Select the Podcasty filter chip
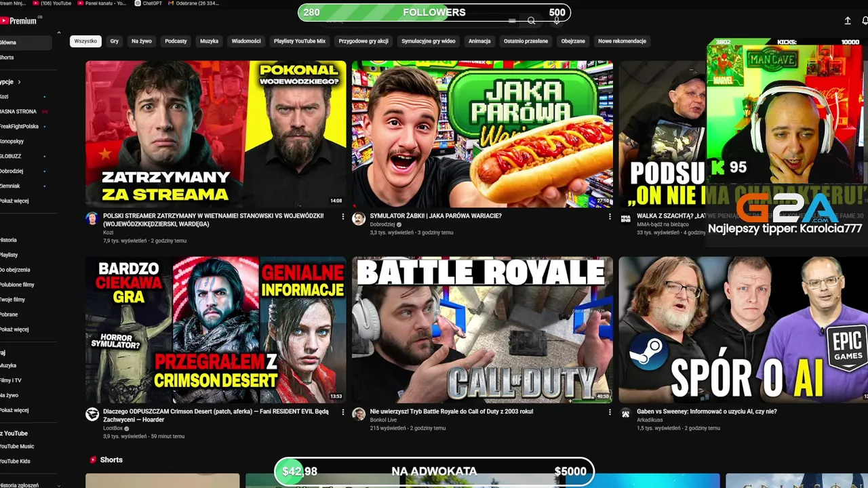868x488 pixels. [x=176, y=41]
